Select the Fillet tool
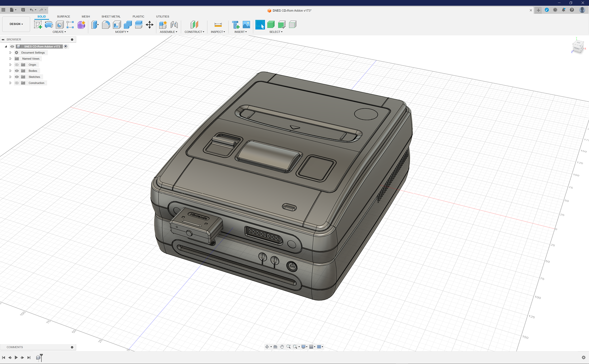The image size is (589, 364). (x=106, y=25)
